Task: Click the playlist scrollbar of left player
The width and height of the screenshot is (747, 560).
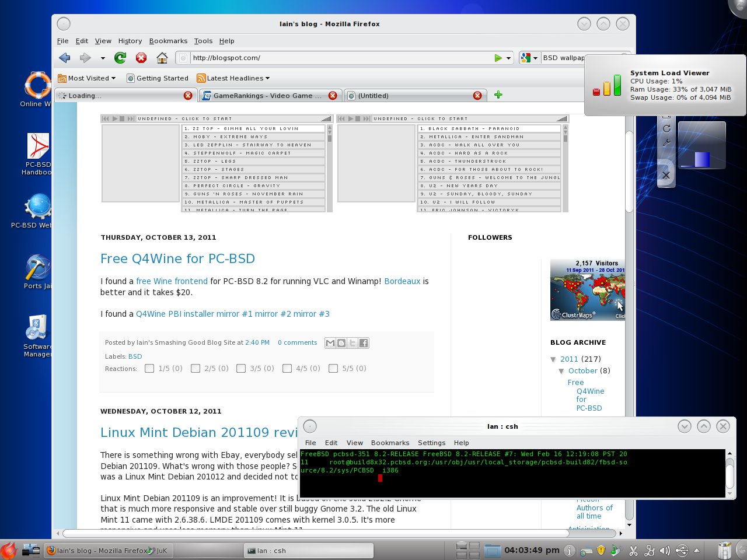Action: [x=329, y=168]
